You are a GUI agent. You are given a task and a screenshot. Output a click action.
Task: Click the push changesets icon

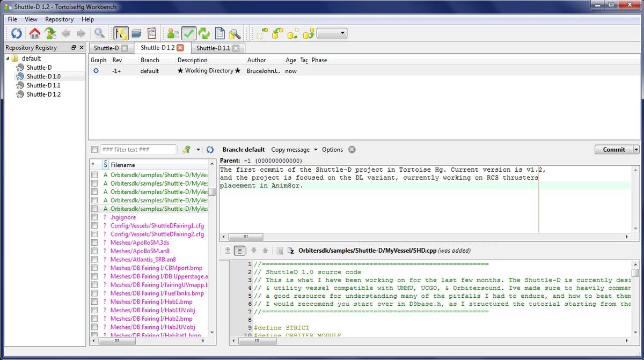(x=308, y=33)
